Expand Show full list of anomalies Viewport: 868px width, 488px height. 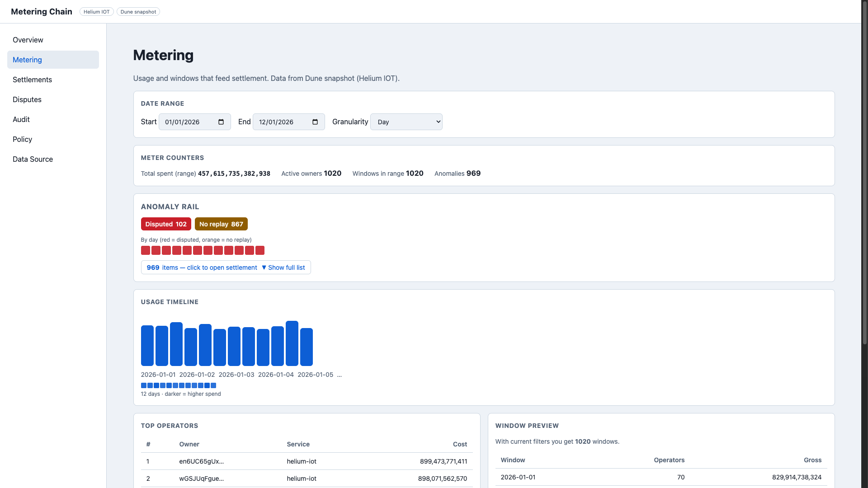pos(283,267)
